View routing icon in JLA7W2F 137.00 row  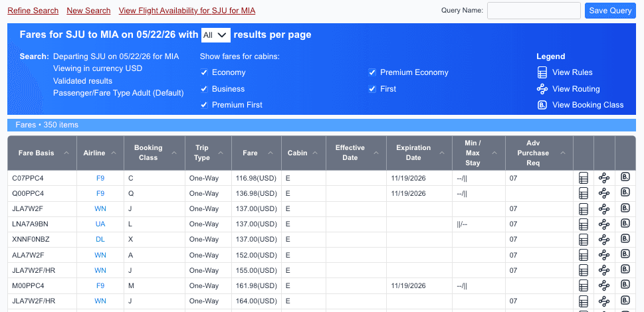pyautogui.click(x=604, y=209)
